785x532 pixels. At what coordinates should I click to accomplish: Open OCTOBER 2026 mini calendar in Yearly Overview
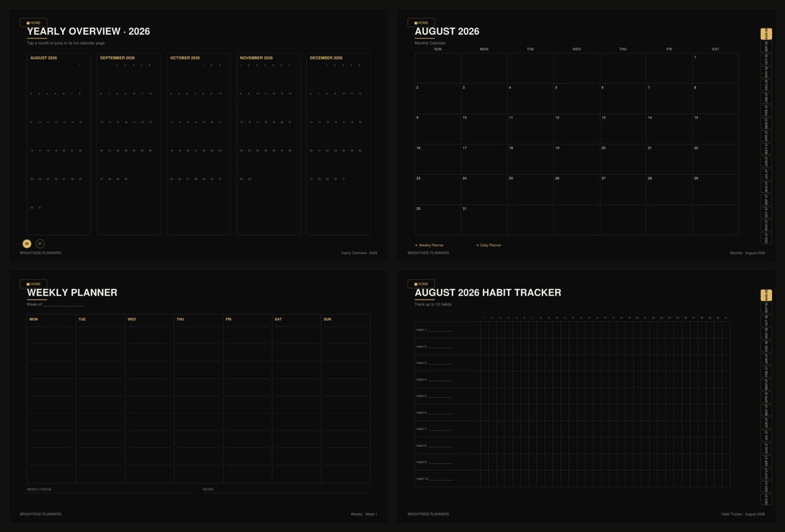(198, 144)
